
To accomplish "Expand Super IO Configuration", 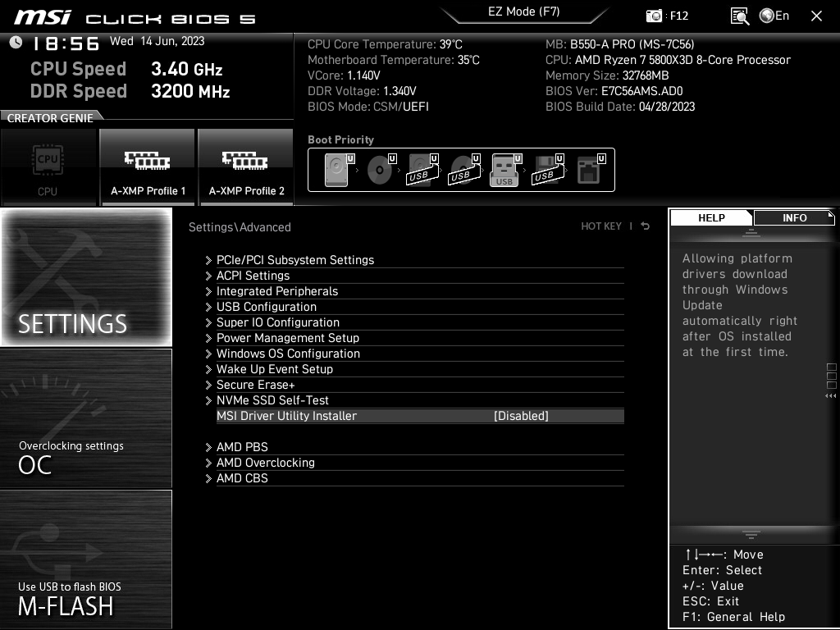I will 277,322.
